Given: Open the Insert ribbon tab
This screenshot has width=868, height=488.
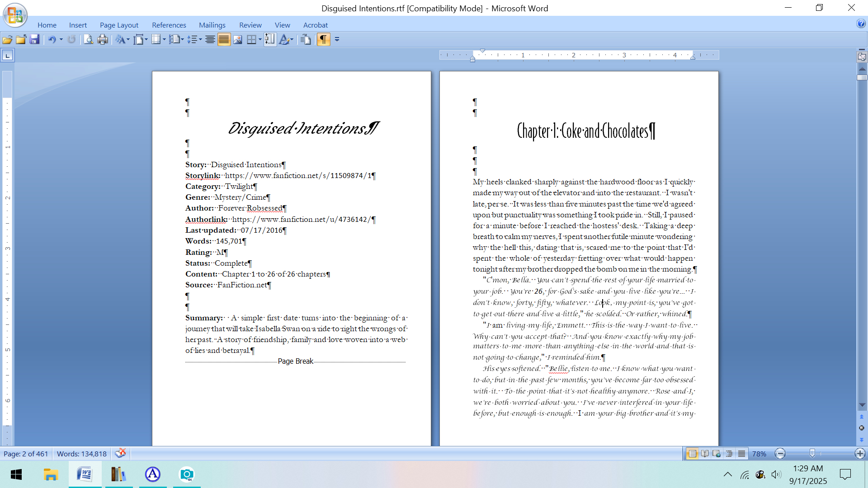Looking at the screenshot, I should click(x=78, y=25).
